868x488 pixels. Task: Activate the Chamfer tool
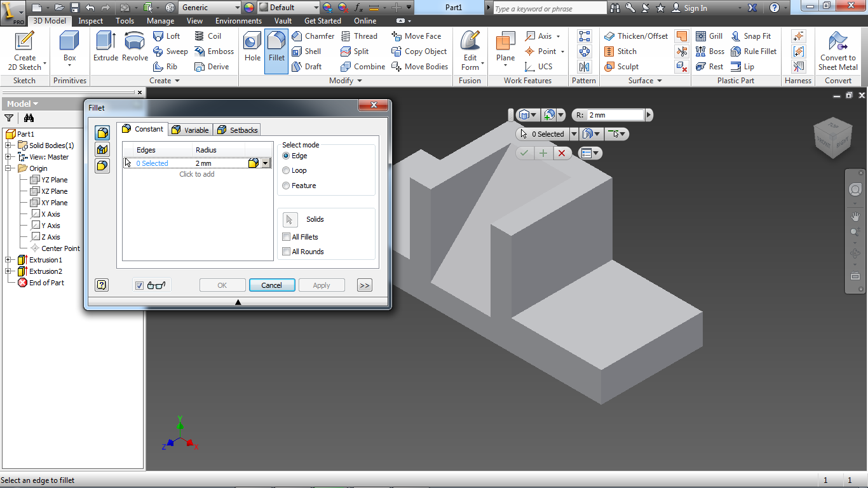(313, 36)
